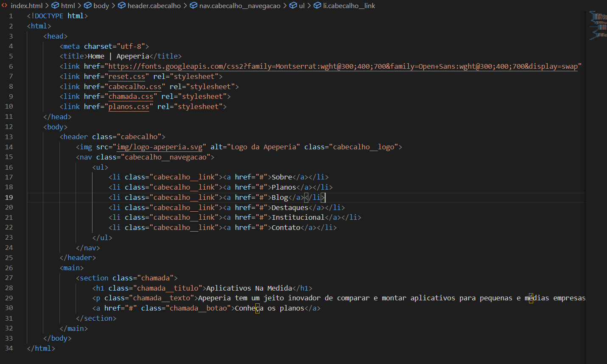Click the closing section tag
The image size is (607, 364).
pyautogui.click(x=96, y=318)
